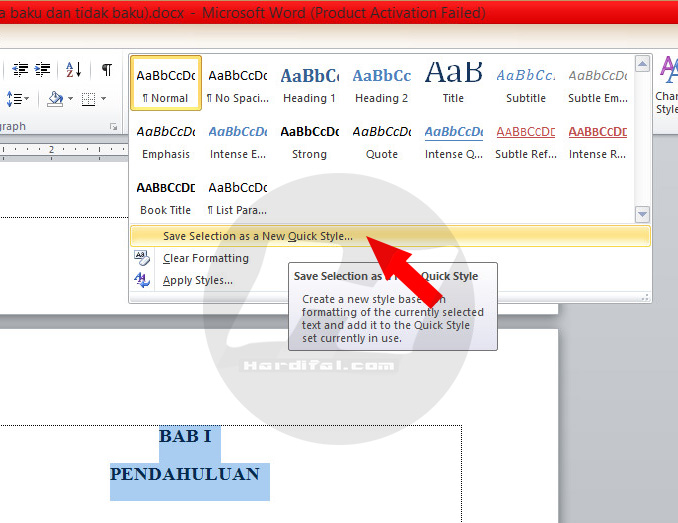Click the gallery resize grip dots
Screen dimensions: 678x523
click(645, 297)
